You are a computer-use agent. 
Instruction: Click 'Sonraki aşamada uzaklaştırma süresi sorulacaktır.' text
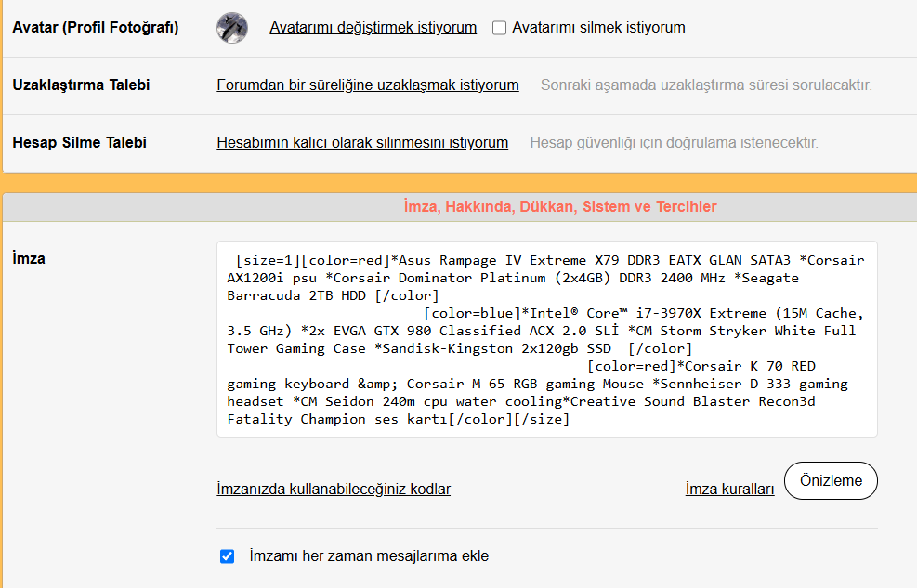[706, 85]
